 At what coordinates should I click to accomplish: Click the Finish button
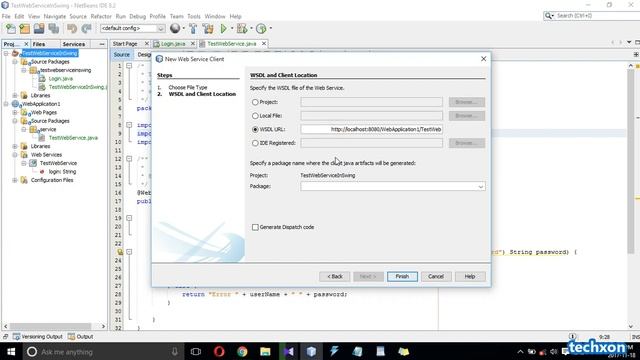click(402, 276)
